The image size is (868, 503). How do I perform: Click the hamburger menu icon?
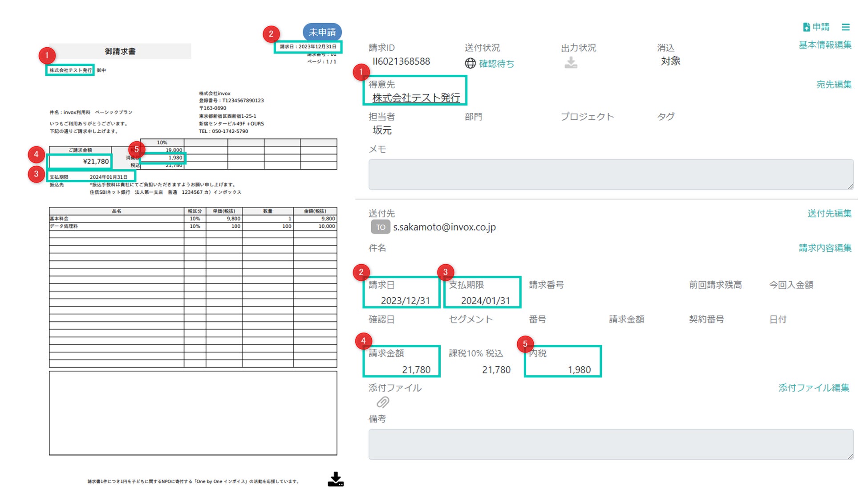point(845,27)
